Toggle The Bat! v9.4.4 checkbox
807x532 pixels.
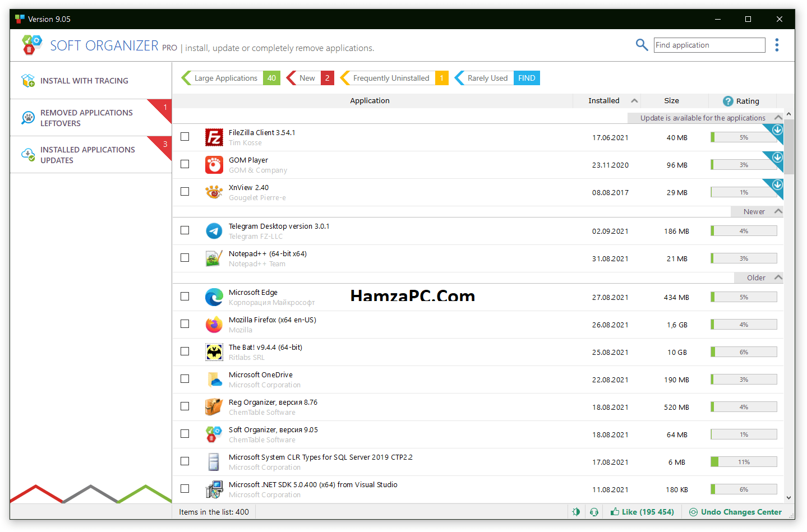185,351
